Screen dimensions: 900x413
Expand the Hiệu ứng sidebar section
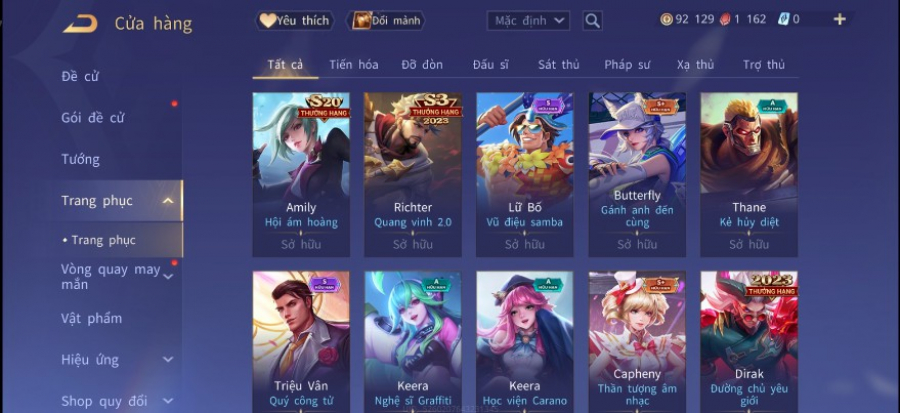[x=168, y=360]
